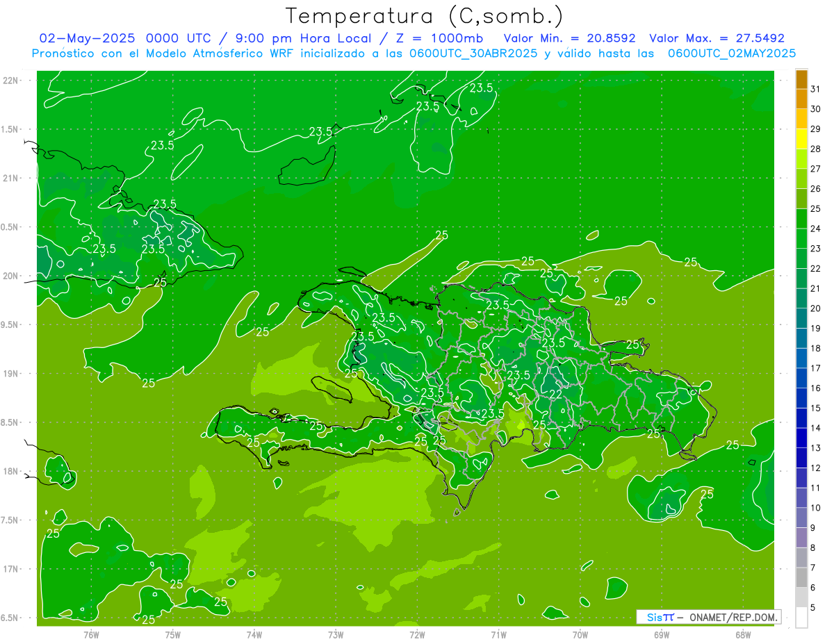Click the '21N' latitude label

click(x=11, y=178)
